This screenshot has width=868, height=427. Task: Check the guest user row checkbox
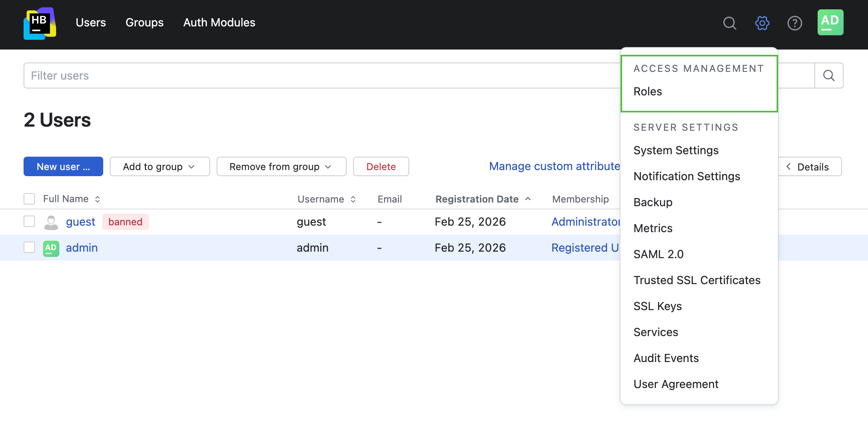point(29,222)
